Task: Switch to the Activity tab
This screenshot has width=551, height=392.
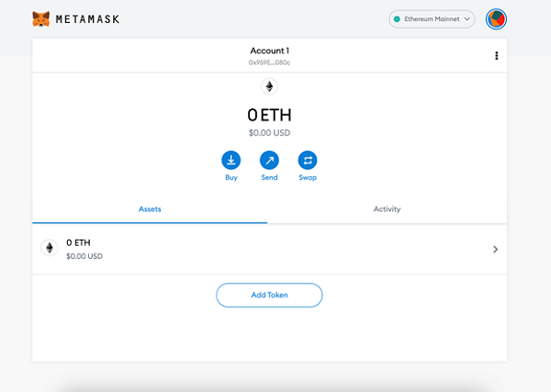Action: click(387, 209)
